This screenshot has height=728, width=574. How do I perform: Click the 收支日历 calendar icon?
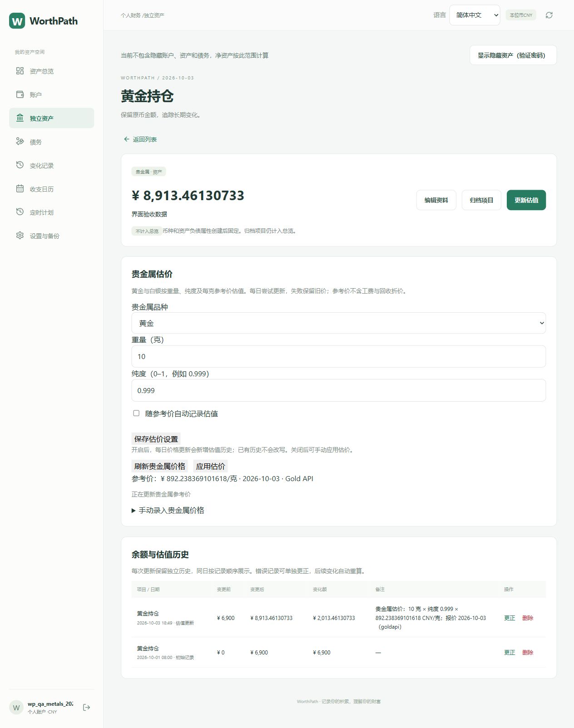pyautogui.click(x=20, y=189)
